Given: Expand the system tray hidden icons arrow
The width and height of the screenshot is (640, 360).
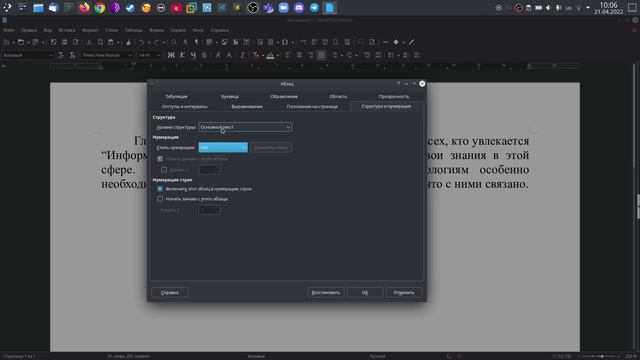Looking at the screenshot, I should [588, 8].
